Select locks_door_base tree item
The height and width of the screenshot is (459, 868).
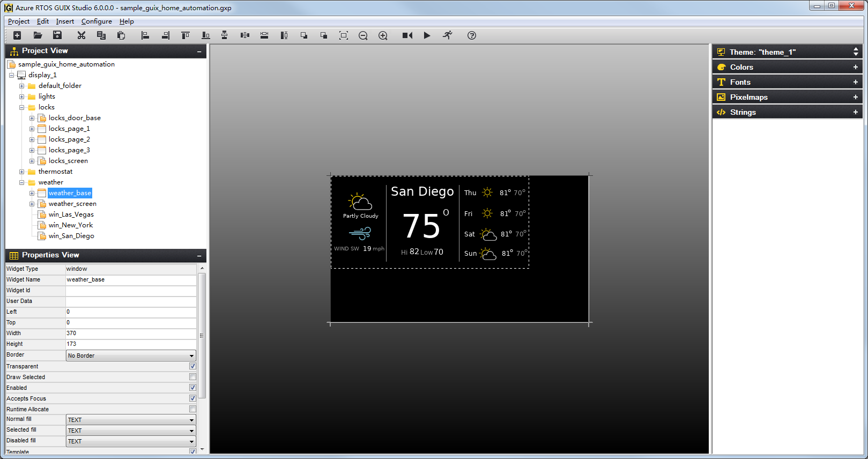[75, 118]
